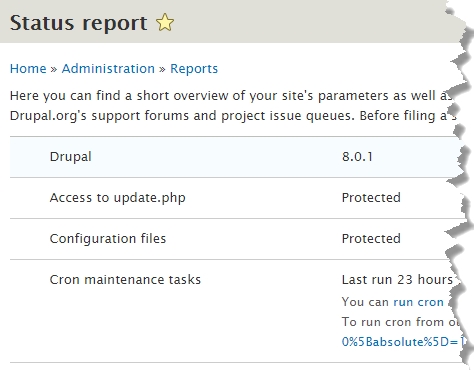Go to the Home breadcrumb link
This screenshot has width=474, height=371.
coord(28,69)
